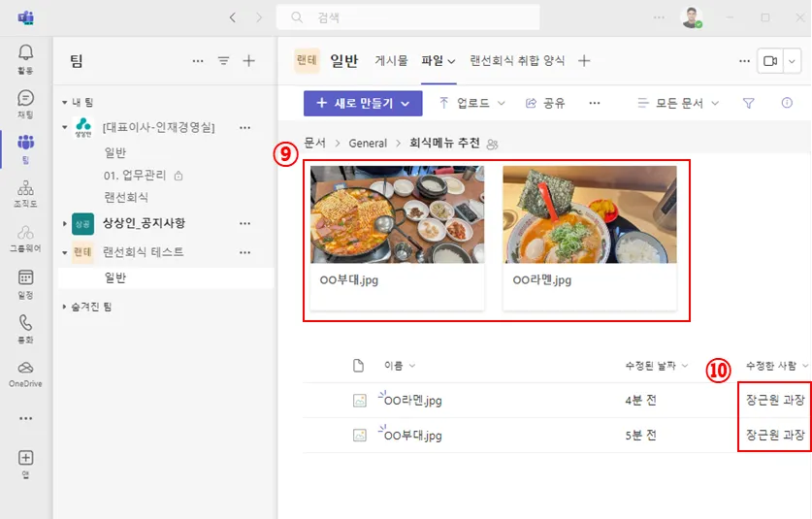Screen dimensions: 812x519
Task: Select 일반 under 대표이사-인재경영실
Action: [x=115, y=153]
